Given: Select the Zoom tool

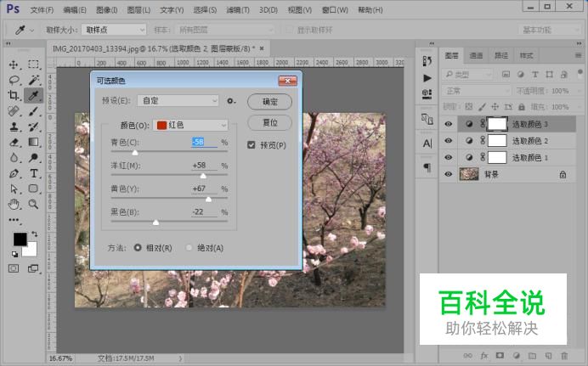Looking at the screenshot, I should [x=33, y=204].
